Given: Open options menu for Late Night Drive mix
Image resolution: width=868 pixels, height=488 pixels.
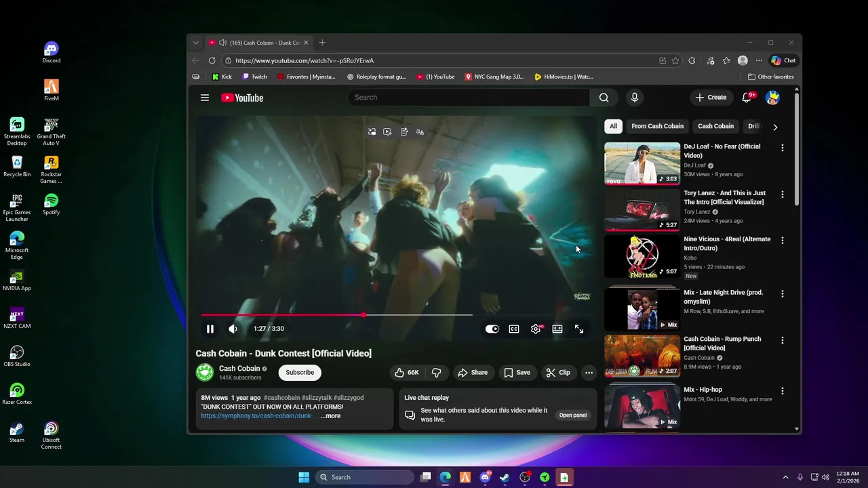Looking at the screenshot, I should (783, 294).
